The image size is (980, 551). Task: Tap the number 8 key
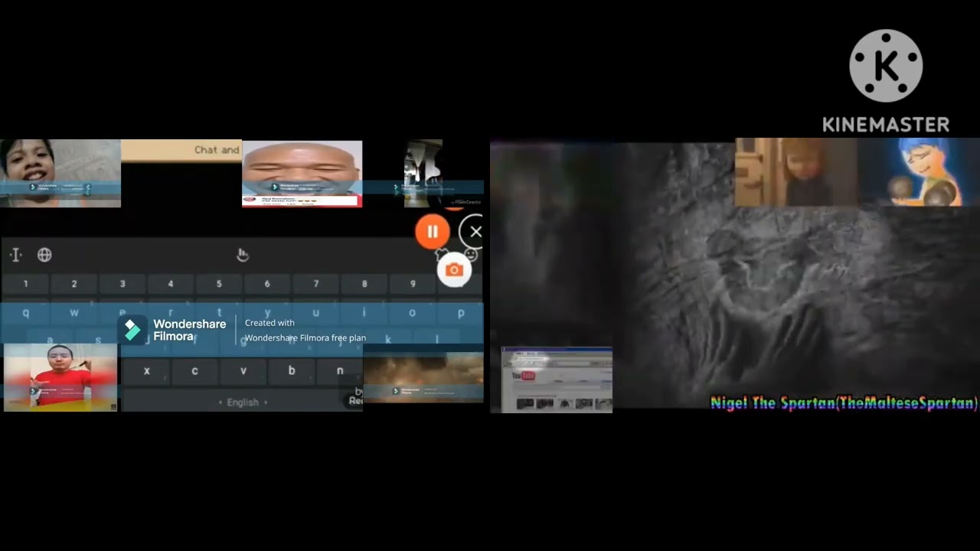364,284
